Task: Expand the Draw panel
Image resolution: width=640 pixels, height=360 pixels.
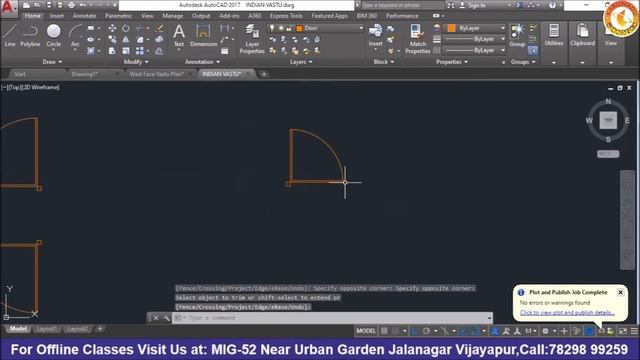Action: click(x=52, y=62)
